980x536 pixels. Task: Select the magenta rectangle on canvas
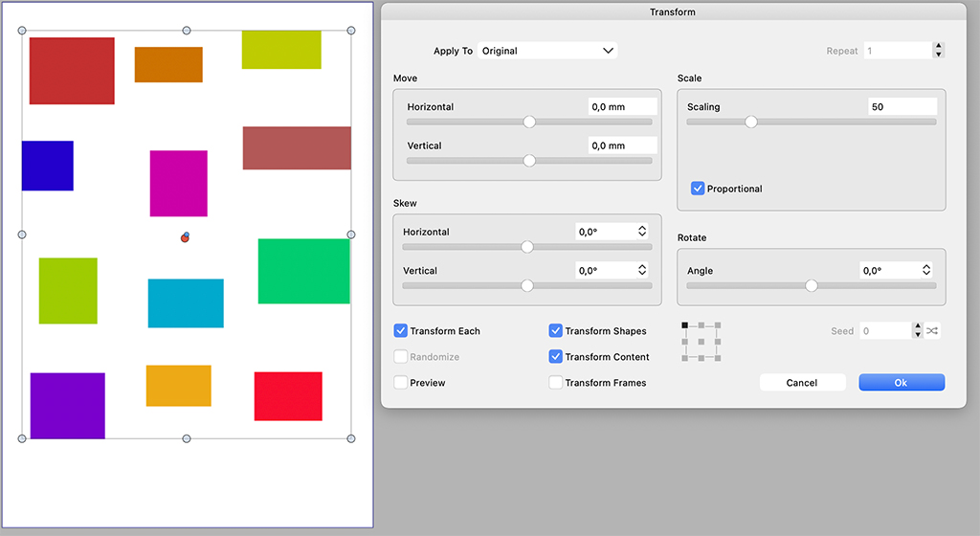point(178,183)
